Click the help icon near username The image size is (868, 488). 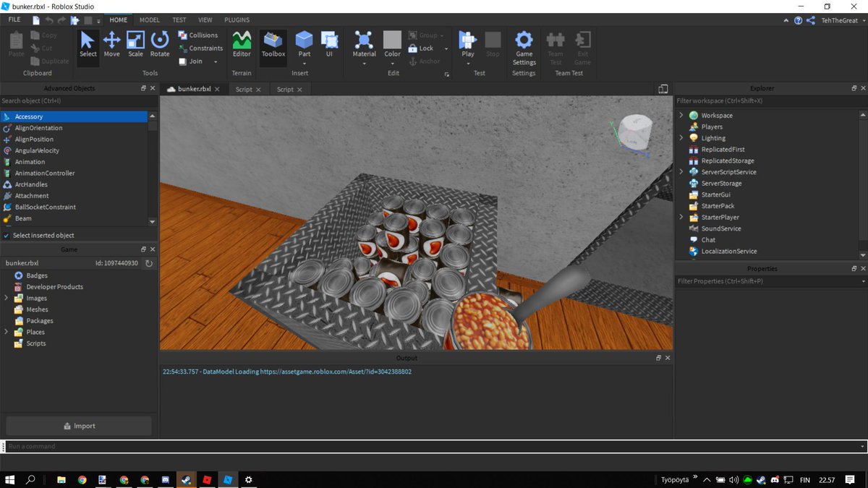coord(798,20)
